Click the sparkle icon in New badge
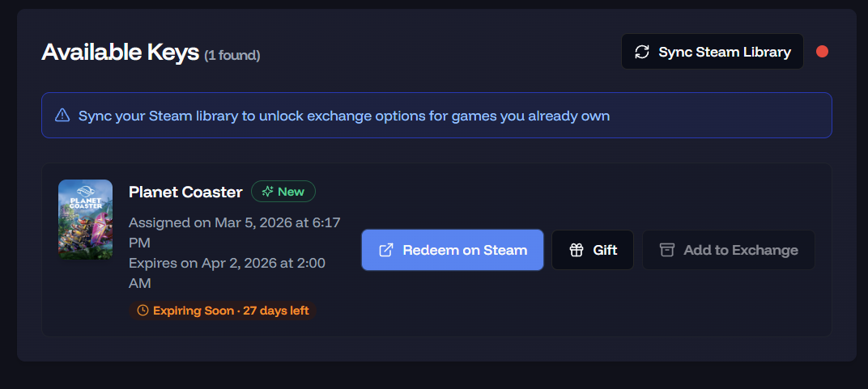 click(267, 192)
